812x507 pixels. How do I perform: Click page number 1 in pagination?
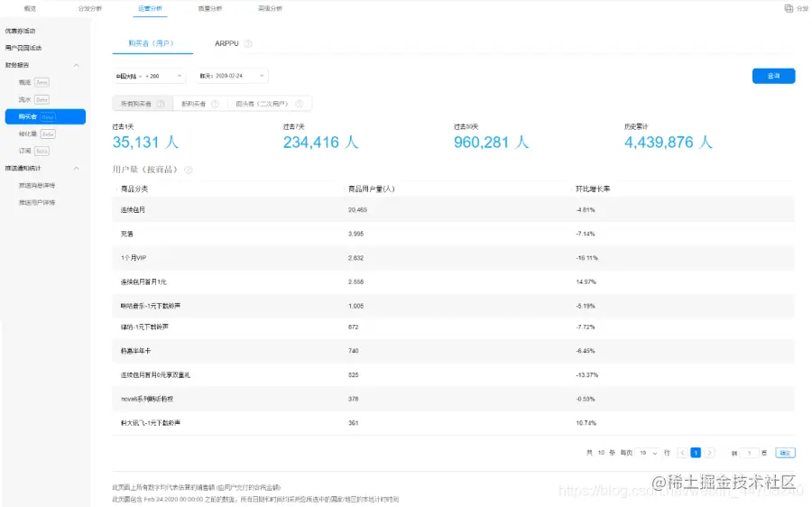(x=696, y=453)
